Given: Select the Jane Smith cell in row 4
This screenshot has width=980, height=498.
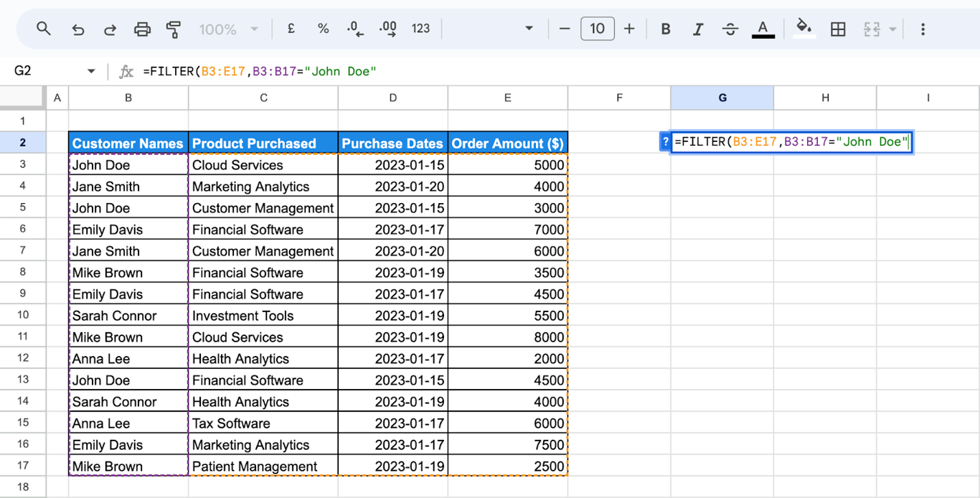Looking at the screenshot, I should coord(128,186).
